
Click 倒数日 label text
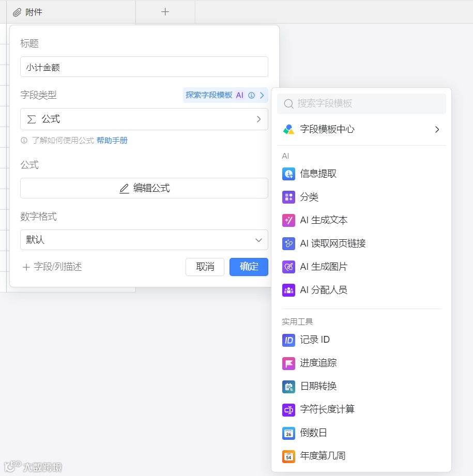click(x=314, y=433)
